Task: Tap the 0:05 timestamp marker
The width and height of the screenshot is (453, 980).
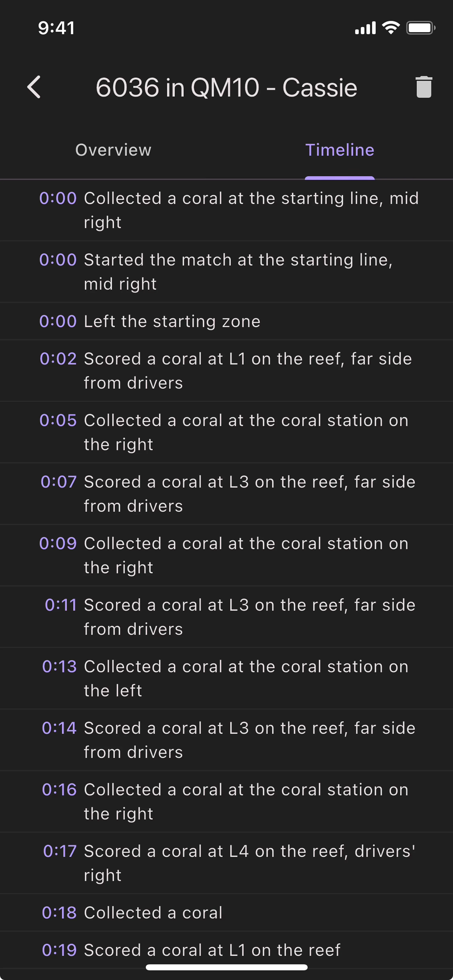Action: pos(58,420)
